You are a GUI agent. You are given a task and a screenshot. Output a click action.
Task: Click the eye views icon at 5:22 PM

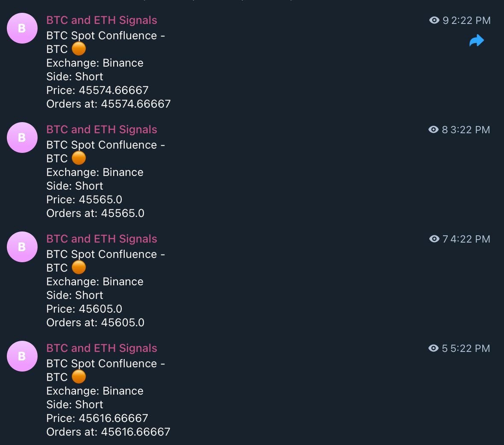pyautogui.click(x=434, y=348)
